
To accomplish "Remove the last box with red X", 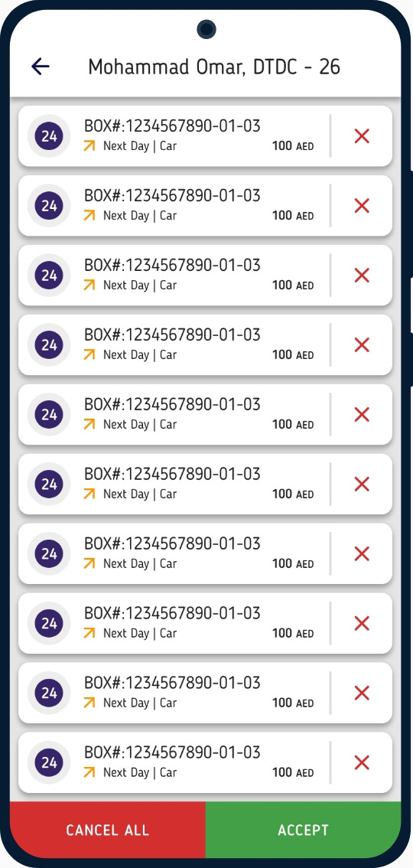I will pos(362,763).
